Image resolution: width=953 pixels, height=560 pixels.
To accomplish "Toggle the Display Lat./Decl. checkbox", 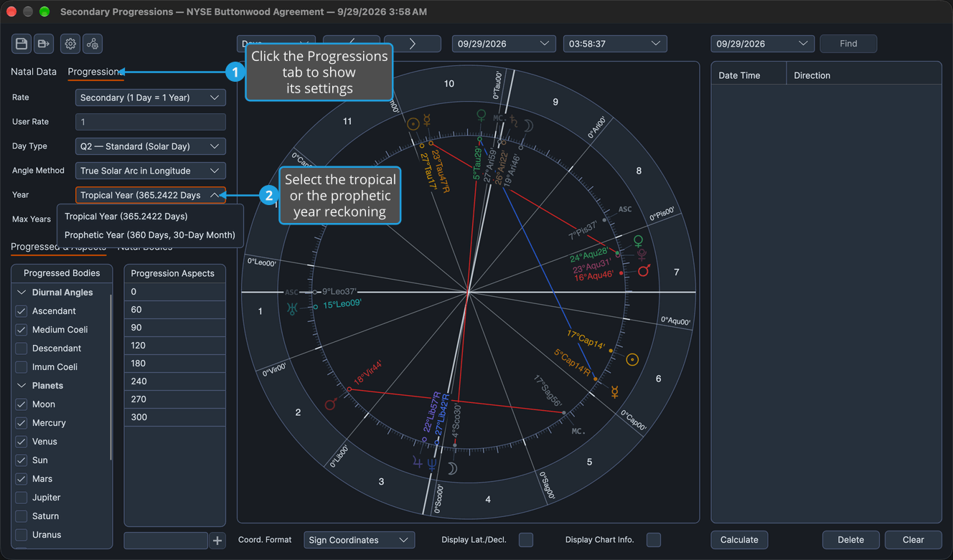I will (x=526, y=540).
